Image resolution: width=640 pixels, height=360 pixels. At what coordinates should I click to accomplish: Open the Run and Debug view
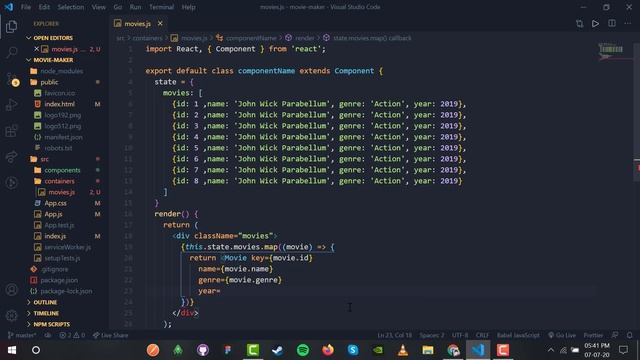click(x=11, y=105)
